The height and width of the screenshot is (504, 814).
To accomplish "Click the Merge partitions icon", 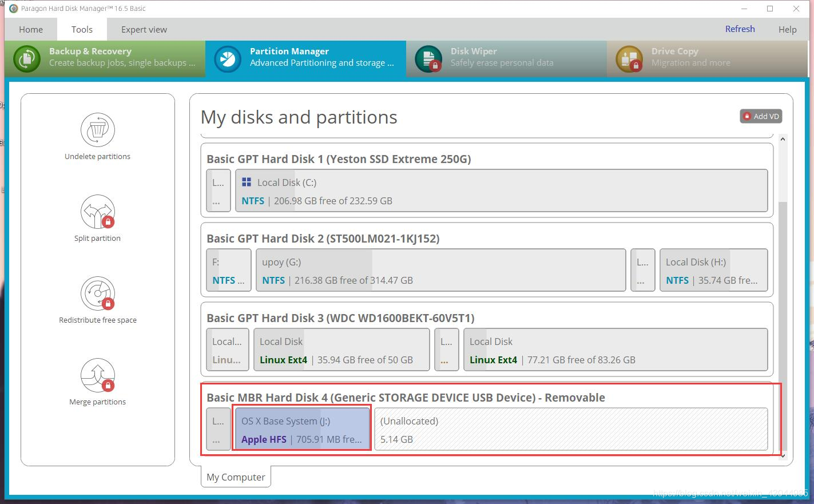I will pyautogui.click(x=98, y=375).
